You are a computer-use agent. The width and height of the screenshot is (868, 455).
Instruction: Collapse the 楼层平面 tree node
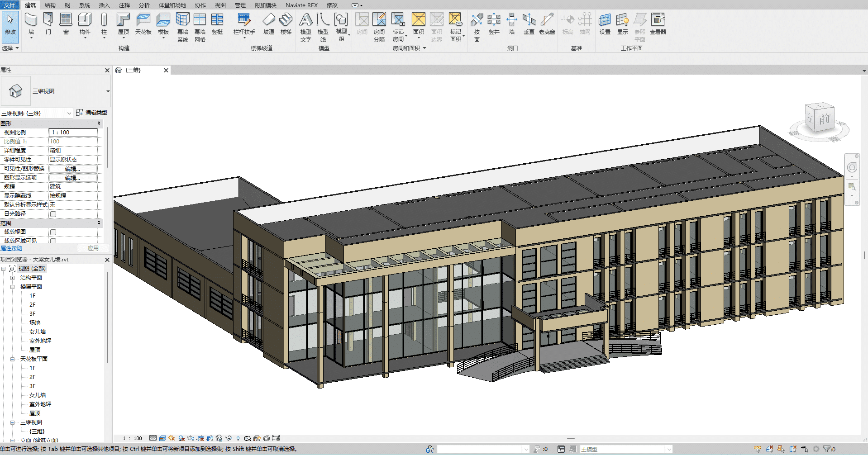pyautogui.click(x=13, y=287)
